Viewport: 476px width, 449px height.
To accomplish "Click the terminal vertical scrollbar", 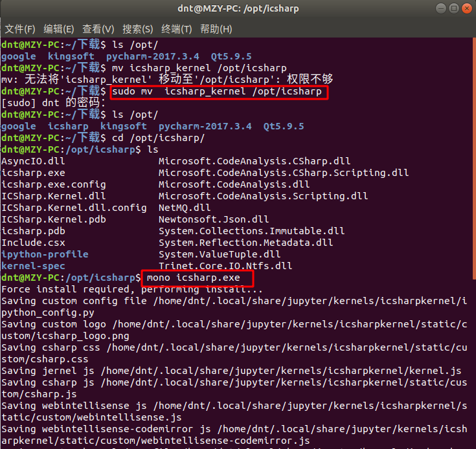I will point(474,158).
